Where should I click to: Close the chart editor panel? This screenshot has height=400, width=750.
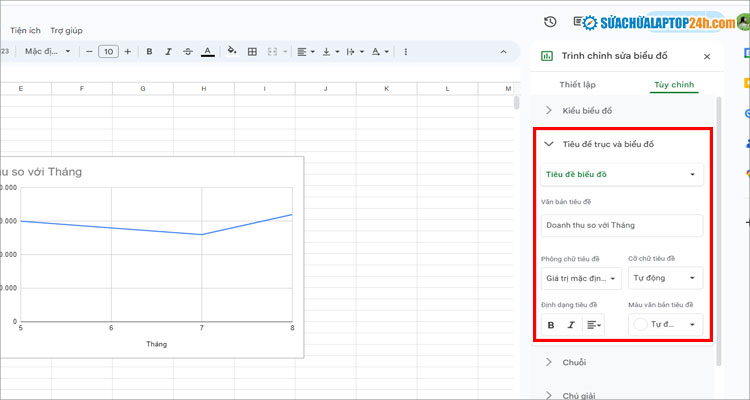click(707, 57)
